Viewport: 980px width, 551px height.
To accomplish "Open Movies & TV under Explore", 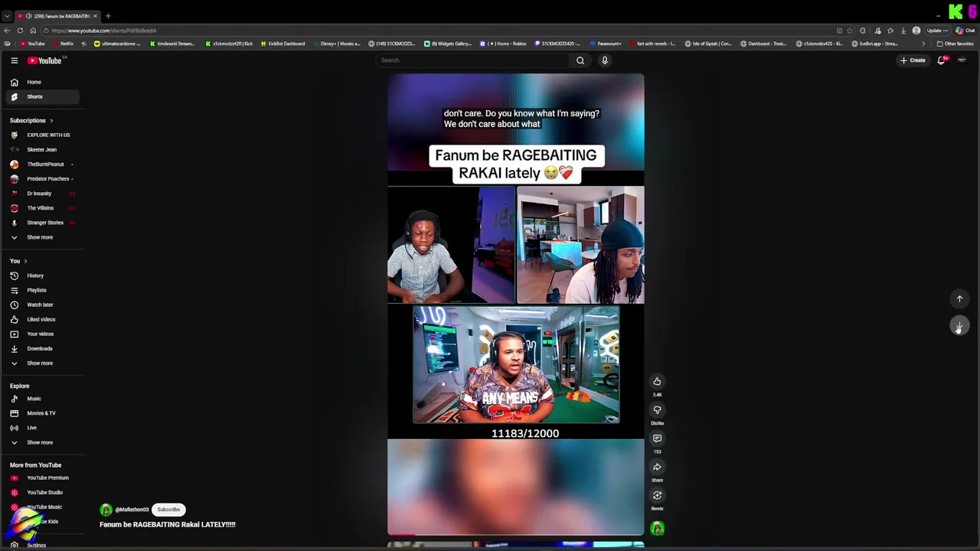I will point(41,413).
